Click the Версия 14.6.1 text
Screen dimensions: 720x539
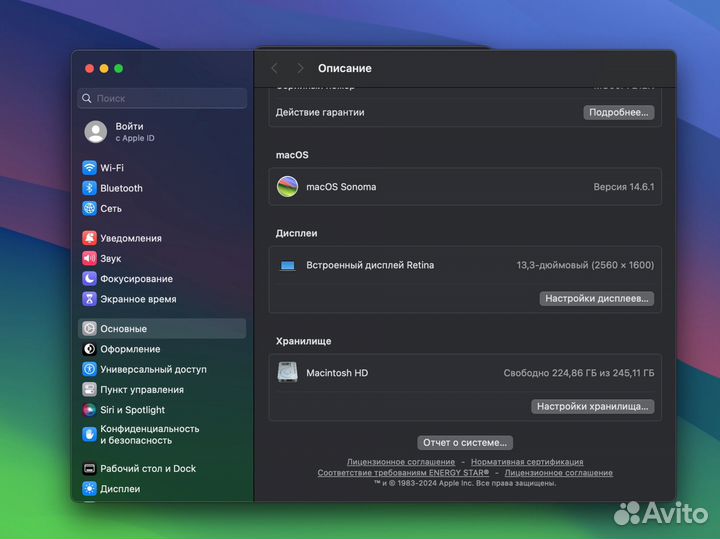coord(624,187)
